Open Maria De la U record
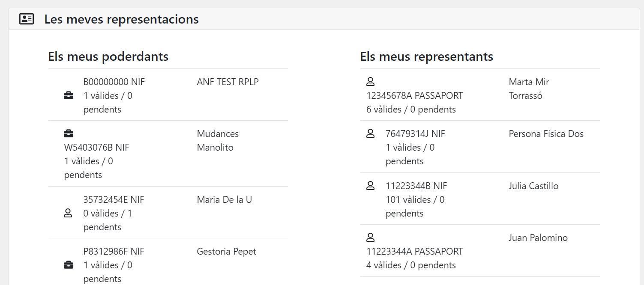The height and width of the screenshot is (285, 644). (224, 200)
